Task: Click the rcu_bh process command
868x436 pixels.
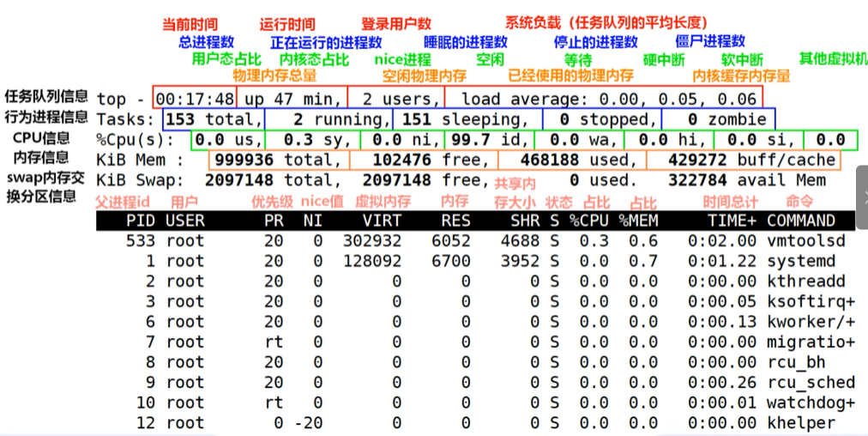Action: (x=796, y=362)
